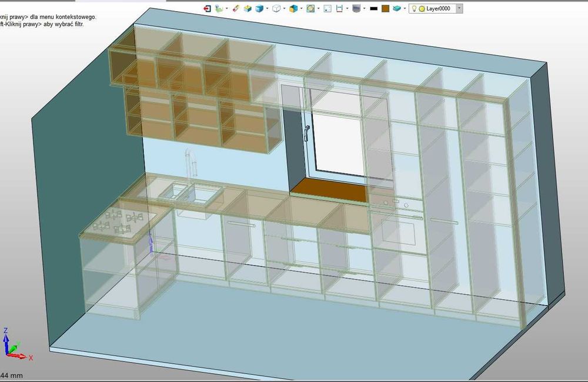Pick the black line color swatch
This screenshot has width=588, height=382.
[x=373, y=8]
